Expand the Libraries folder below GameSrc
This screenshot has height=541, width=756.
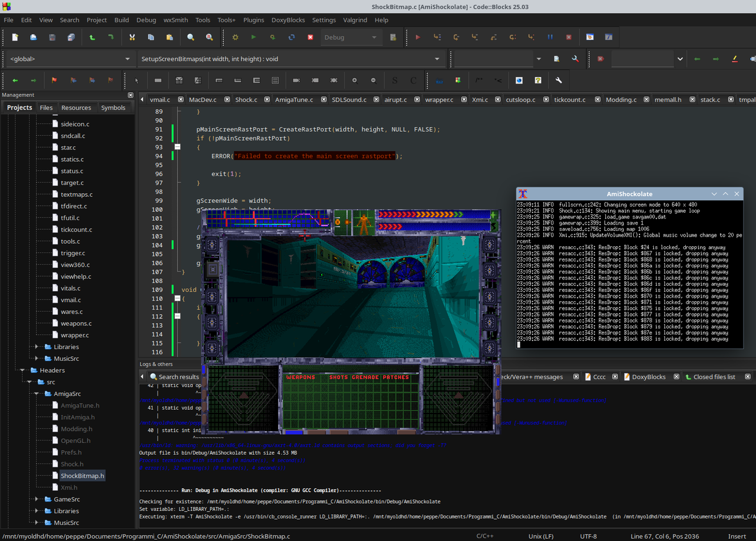pos(37,511)
